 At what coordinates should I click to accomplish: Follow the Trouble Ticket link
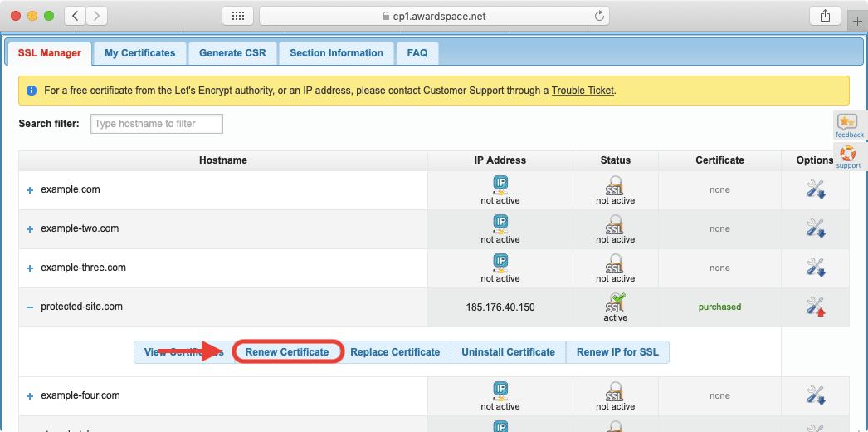pos(583,91)
